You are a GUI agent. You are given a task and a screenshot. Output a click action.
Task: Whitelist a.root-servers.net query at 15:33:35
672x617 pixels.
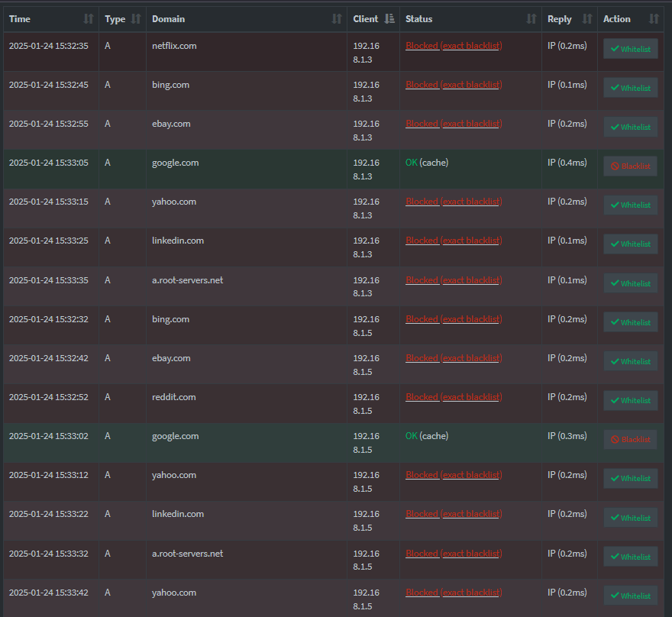631,283
